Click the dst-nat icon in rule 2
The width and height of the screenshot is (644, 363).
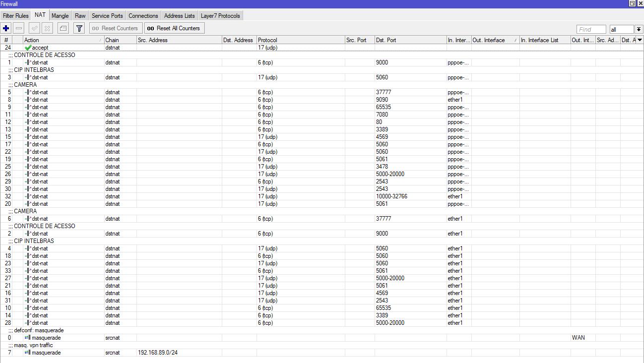(28, 234)
